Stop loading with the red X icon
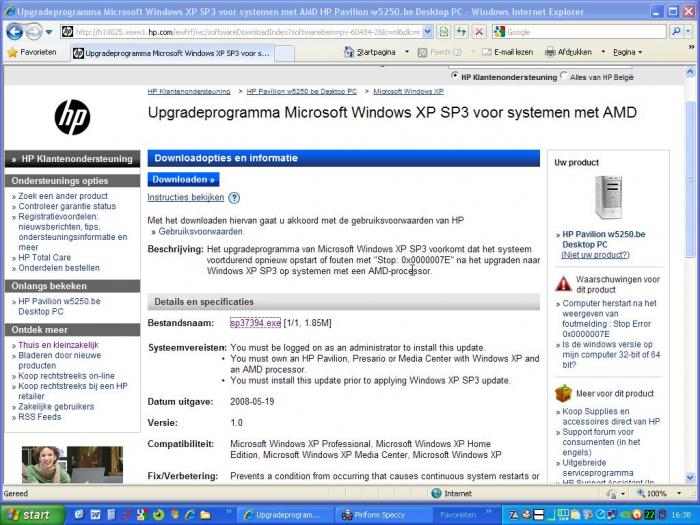This screenshot has width=700, height=525. (x=479, y=32)
